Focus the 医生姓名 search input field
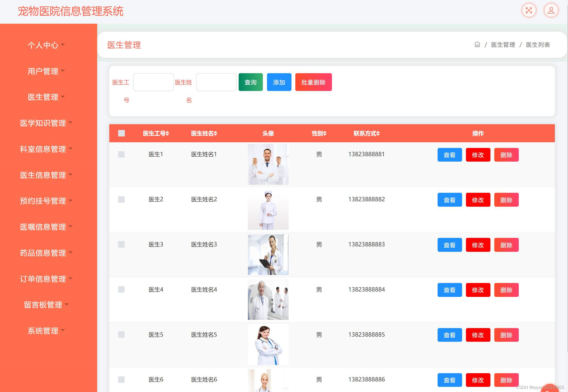 [216, 82]
